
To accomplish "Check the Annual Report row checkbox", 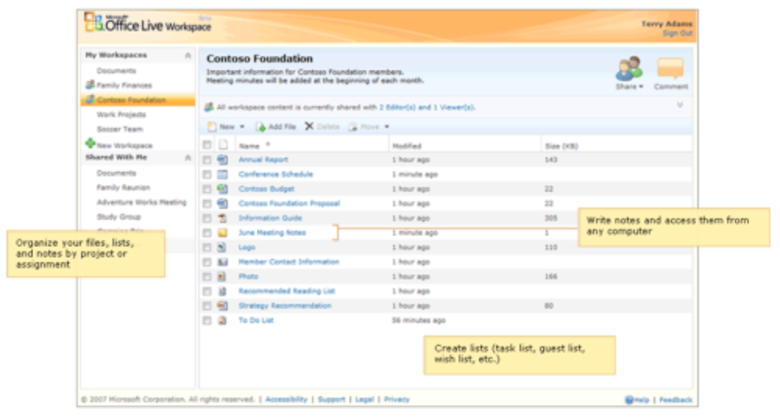I will pyautogui.click(x=207, y=160).
